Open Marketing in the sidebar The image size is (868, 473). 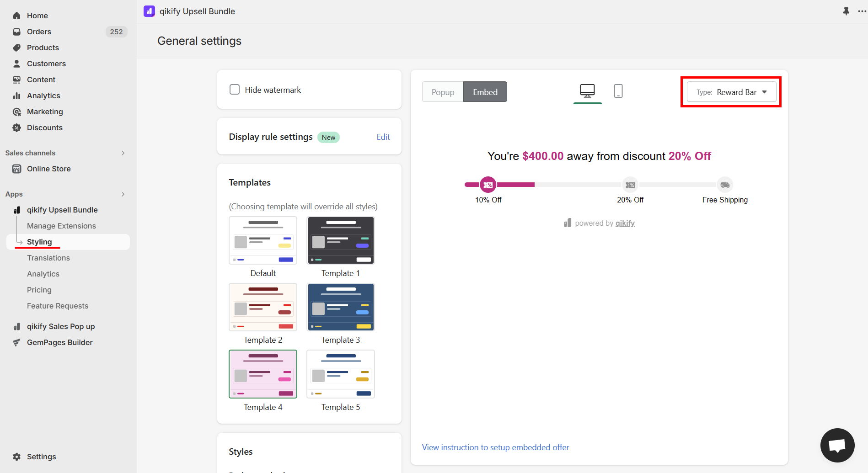pyautogui.click(x=45, y=112)
